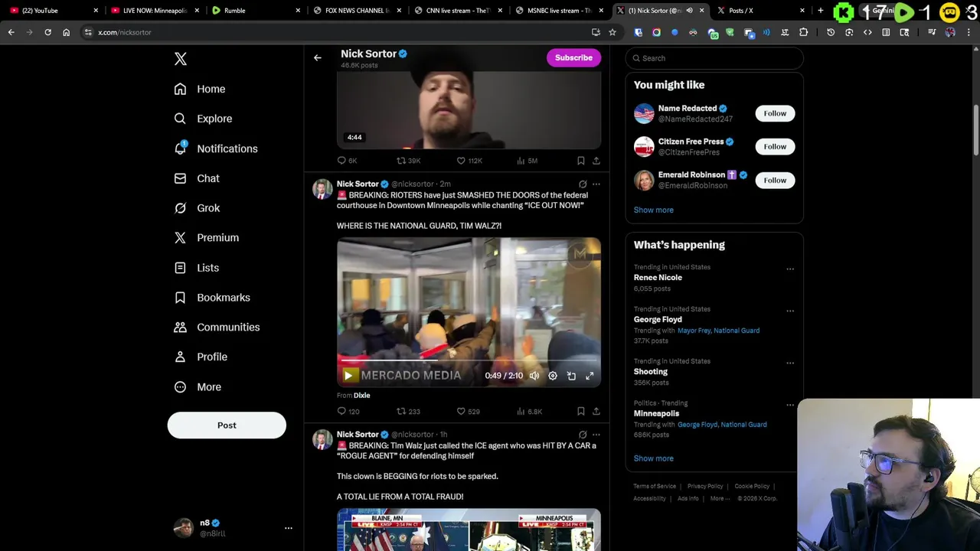Screen dimensions: 980x551
Task: Open the Chrome extensions puzzle icon
Action: tap(803, 32)
